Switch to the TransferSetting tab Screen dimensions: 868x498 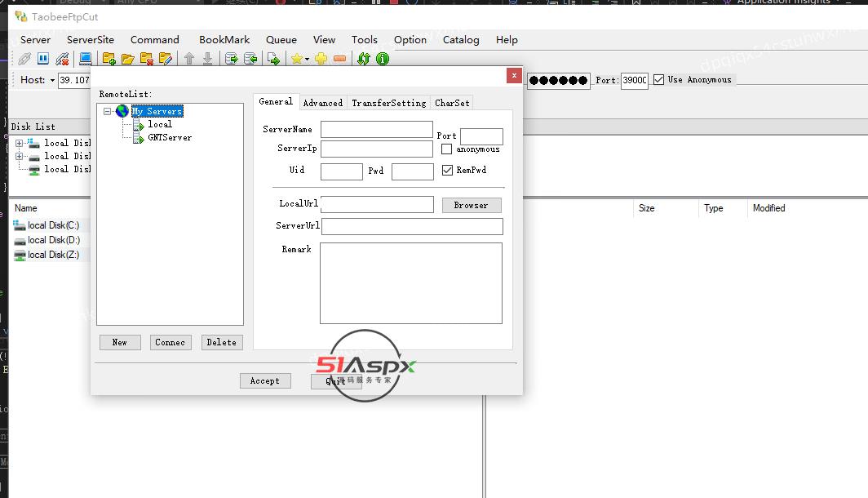(x=388, y=103)
